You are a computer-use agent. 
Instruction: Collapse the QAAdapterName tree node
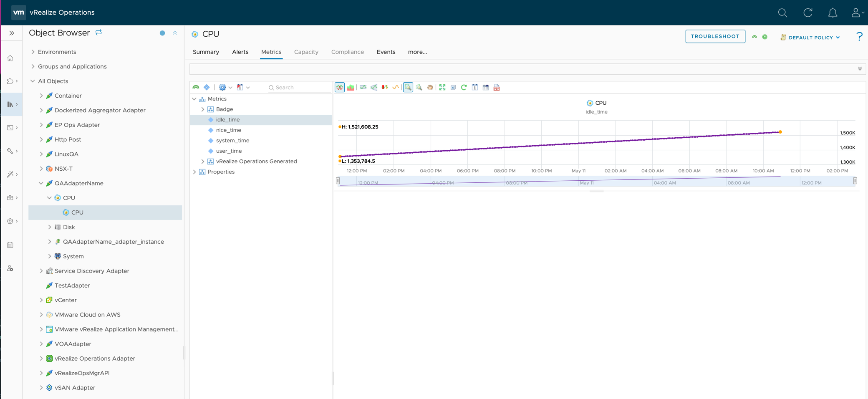click(41, 183)
